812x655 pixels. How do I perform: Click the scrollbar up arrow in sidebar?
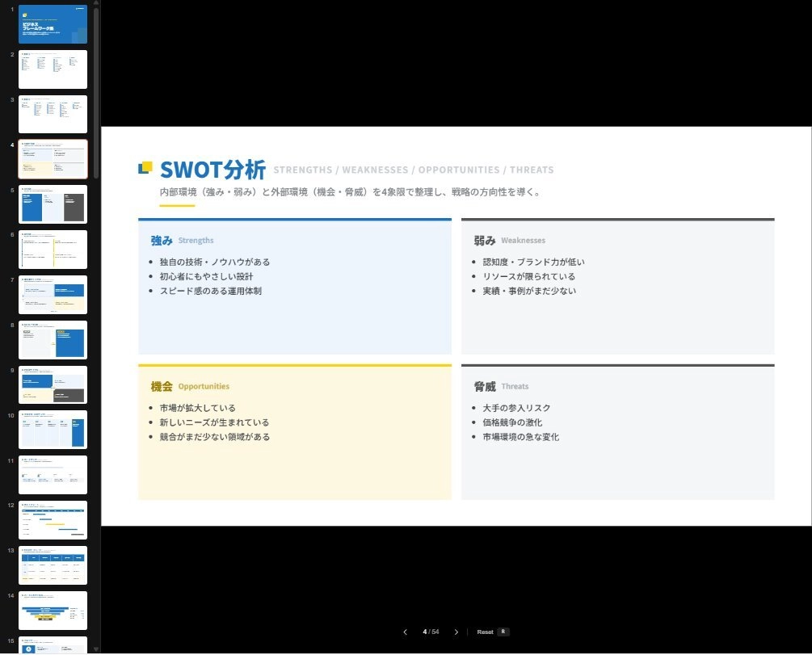pos(96,3)
